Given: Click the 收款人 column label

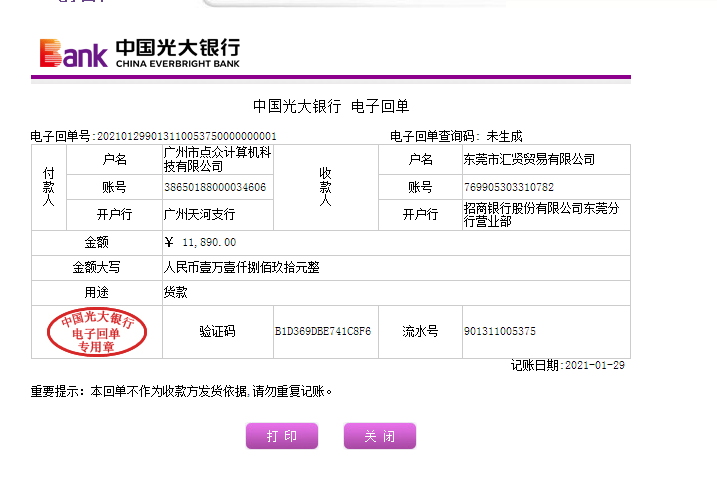Looking at the screenshot, I should tap(325, 187).
